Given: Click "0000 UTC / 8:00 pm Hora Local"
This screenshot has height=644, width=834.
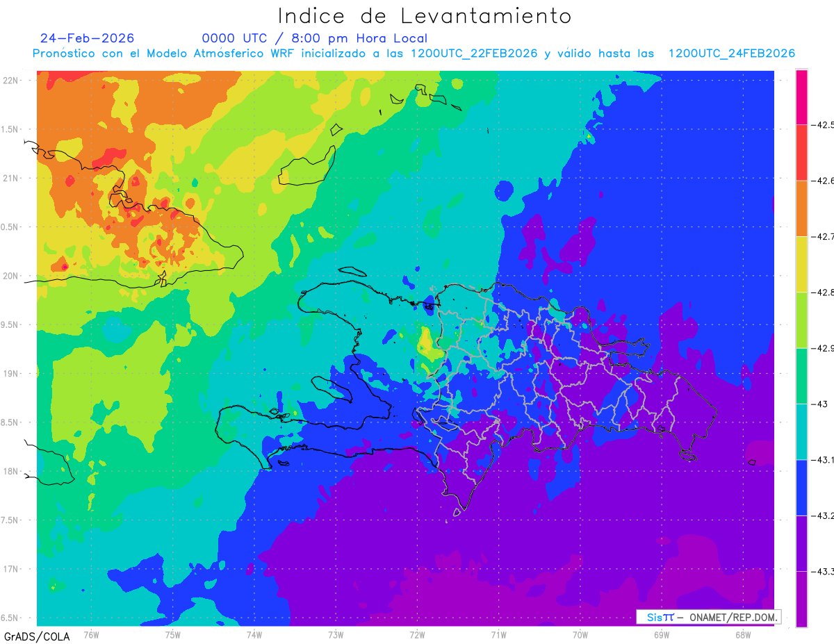Looking at the screenshot, I should pyautogui.click(x=315, y=38).
